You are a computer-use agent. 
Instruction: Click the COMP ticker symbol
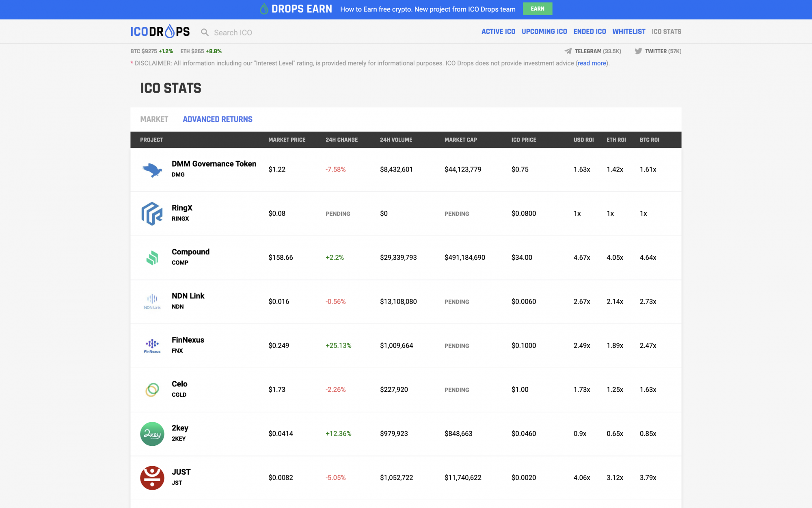pos(180,263)
